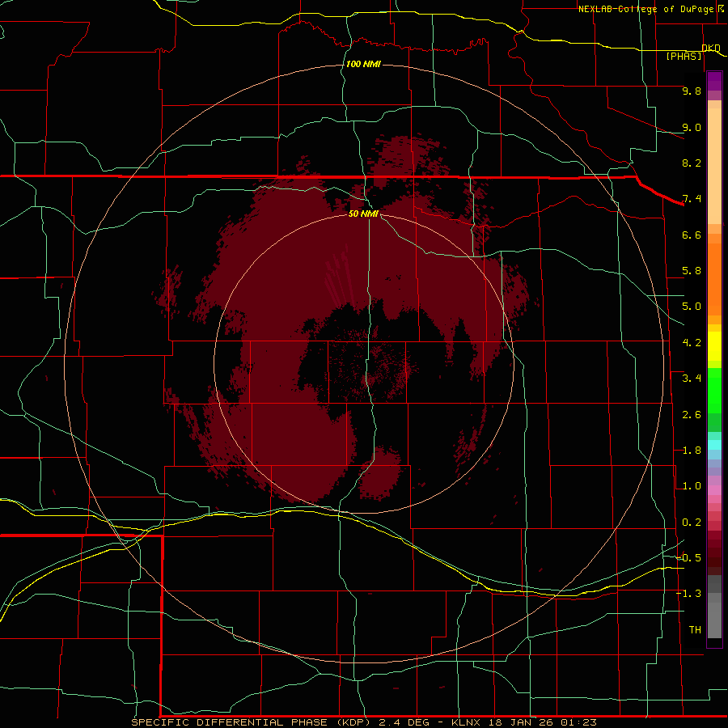Click the 1.0 value on color scale

(692, 486)
